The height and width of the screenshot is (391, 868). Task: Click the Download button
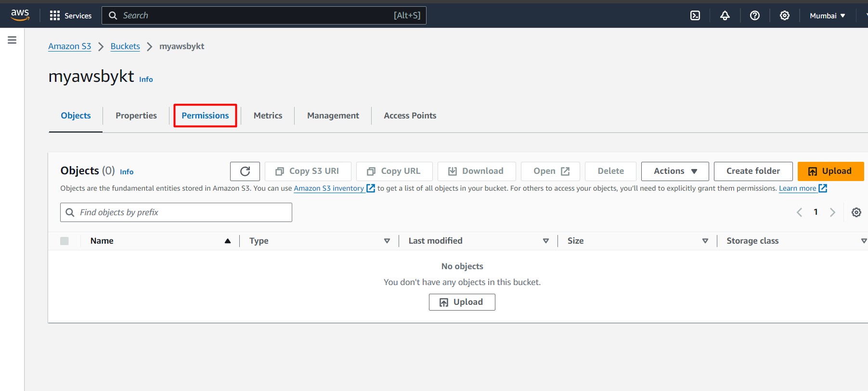click(x=477, y=171)
